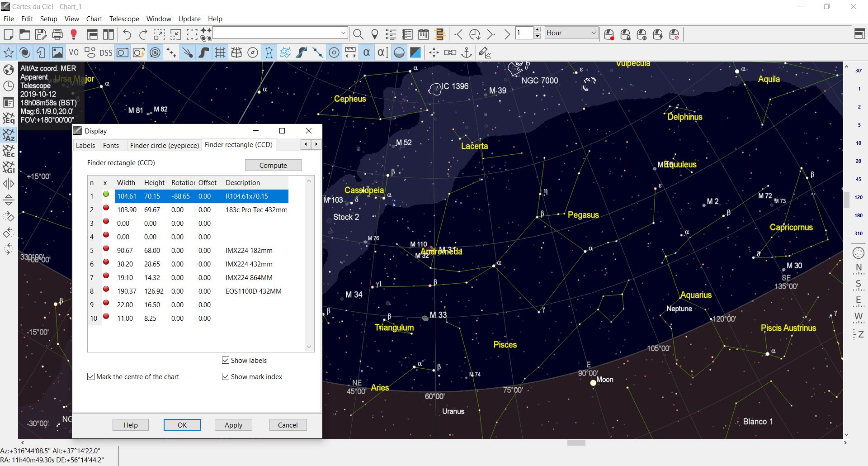Click the magnifier search icon

(x=358, y=34)
